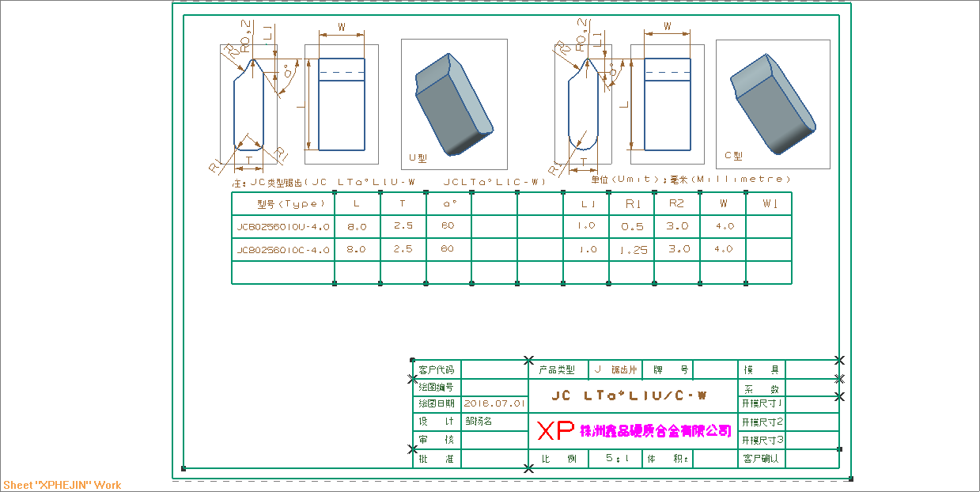Select the 1.0 L1 value in the JCB0256010U-4.0 row

[586, 226]
